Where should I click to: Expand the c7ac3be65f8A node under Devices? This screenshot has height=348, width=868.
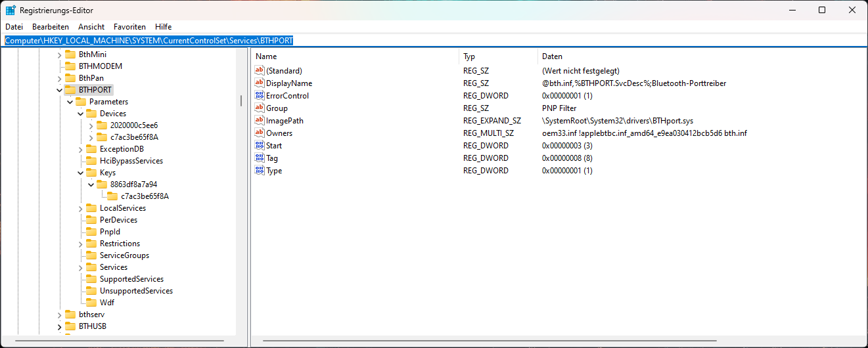pyautogui.click(x=91, y=137)
